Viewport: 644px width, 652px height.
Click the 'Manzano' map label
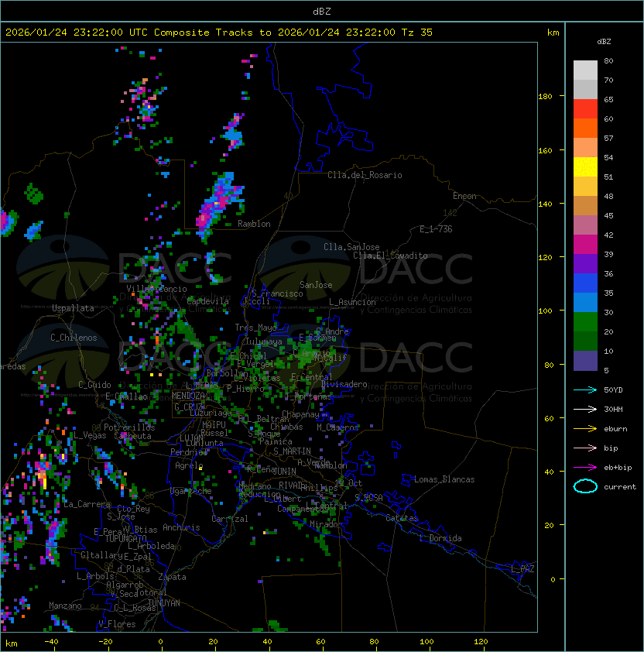click(x=65, y=606)
